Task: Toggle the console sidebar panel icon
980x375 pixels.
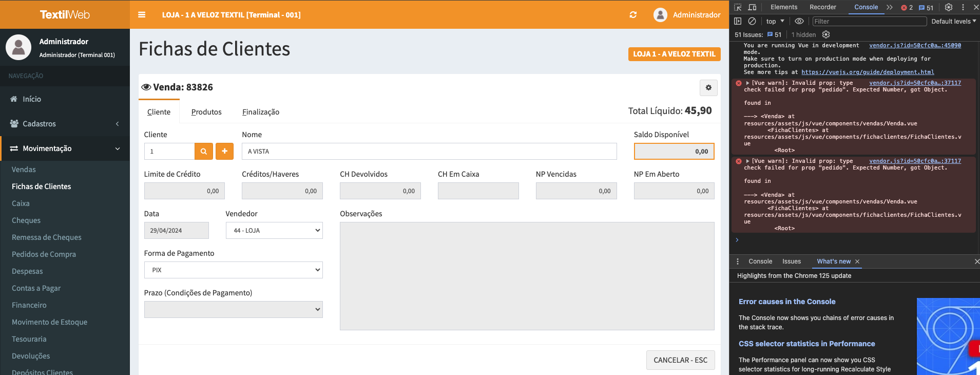Action: [x=738, y=21]
